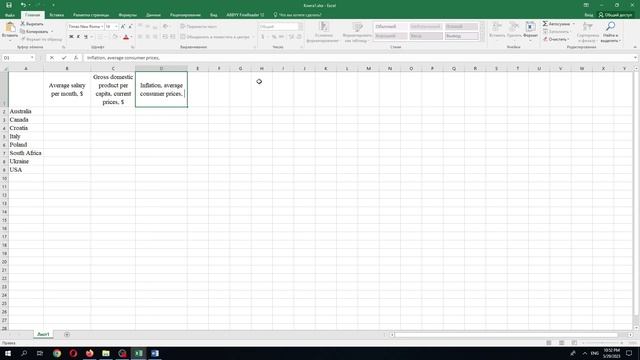
Task: Switch to the Data (Данные) tab
Action: (x=153, y=15)
